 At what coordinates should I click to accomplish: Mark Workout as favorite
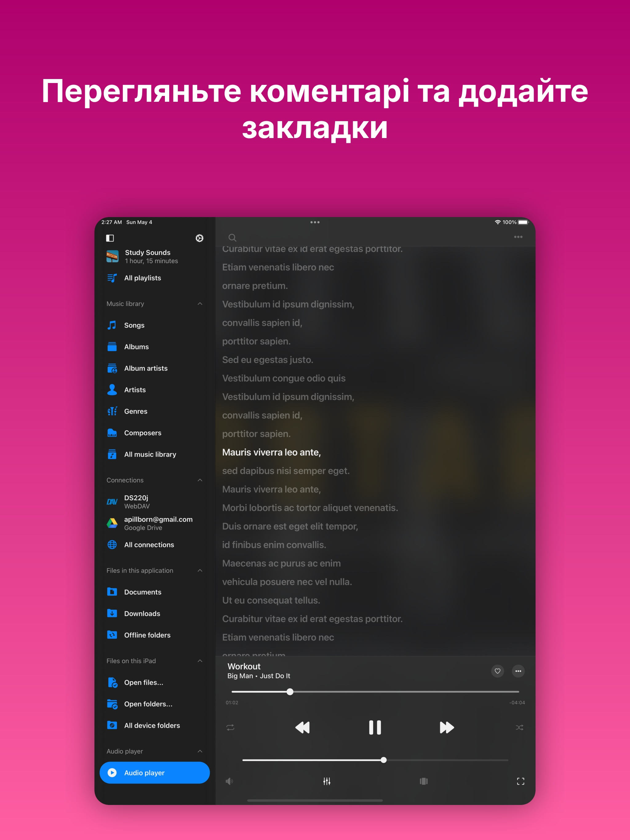497,671
